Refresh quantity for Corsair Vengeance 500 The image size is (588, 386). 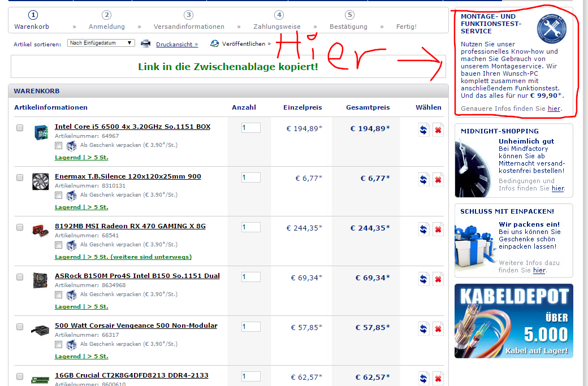point(423,329)
